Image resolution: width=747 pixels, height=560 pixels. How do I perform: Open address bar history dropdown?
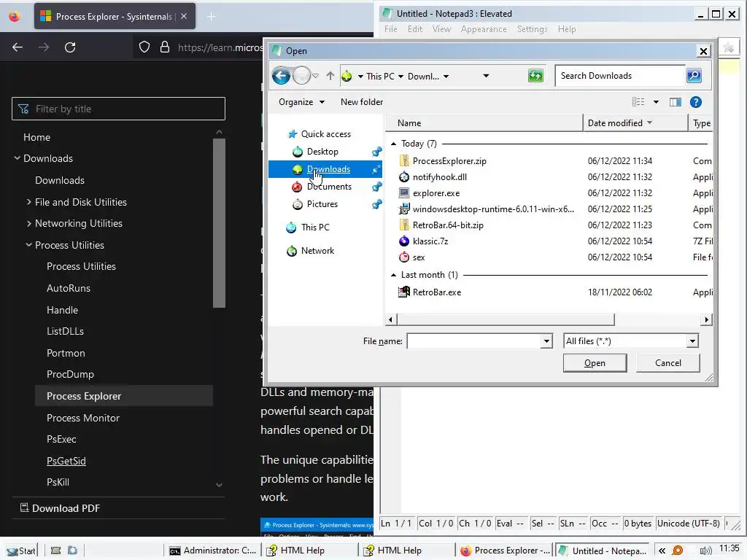pyautogui.click(x=485, y=76)
